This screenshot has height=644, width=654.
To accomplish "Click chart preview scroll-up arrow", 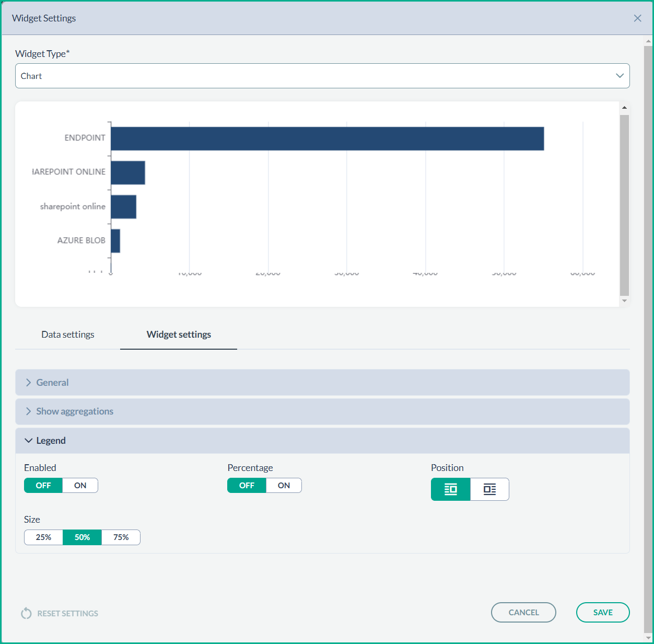I will coord(624,108).
